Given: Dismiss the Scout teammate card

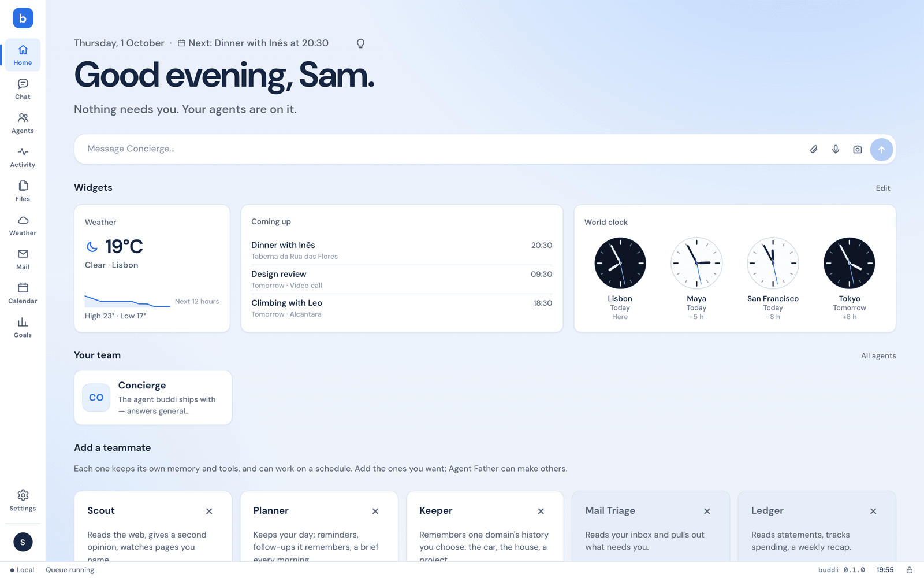Looking at the screenshot, I should (x=209, y=511).
